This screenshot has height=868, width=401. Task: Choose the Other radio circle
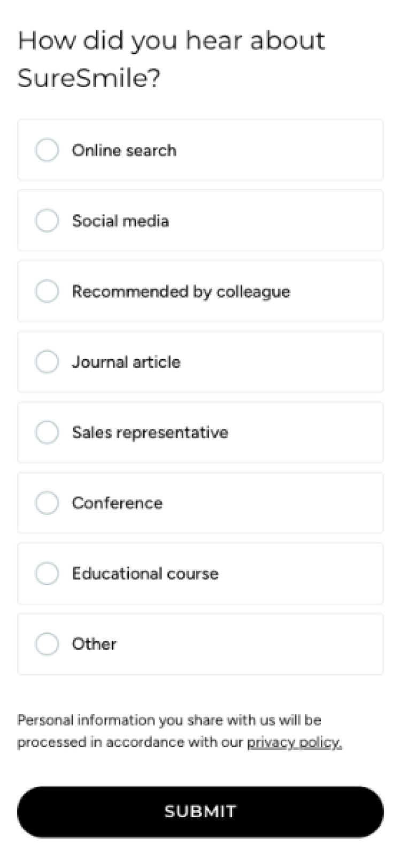[x=47, y=644]
